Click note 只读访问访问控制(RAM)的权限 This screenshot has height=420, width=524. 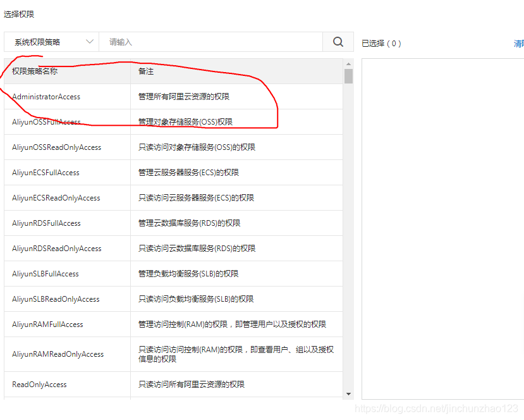tap(236, 354)
